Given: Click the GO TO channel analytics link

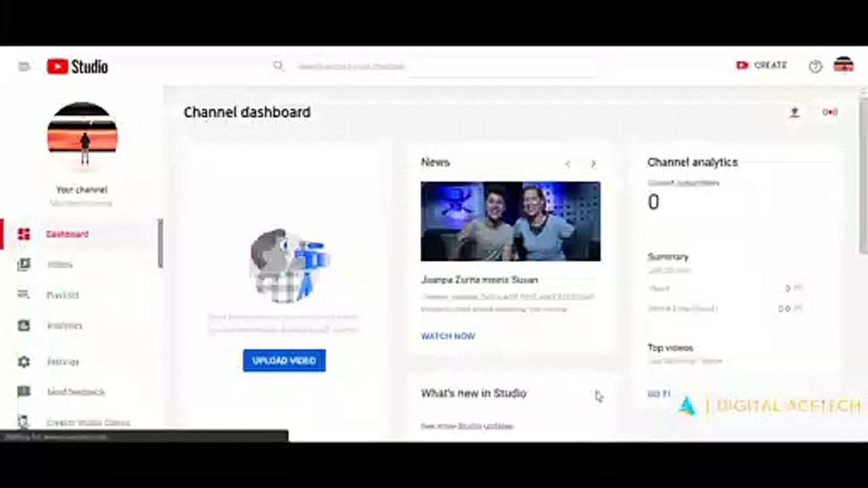Looking at the screenshot, I should coord(659,394).
